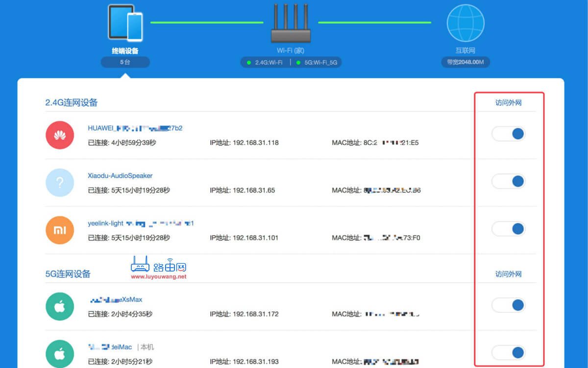Click the Apple icon beside the XsMax device
This screenshot has width=588, height=368.
(x=60, y=306)
